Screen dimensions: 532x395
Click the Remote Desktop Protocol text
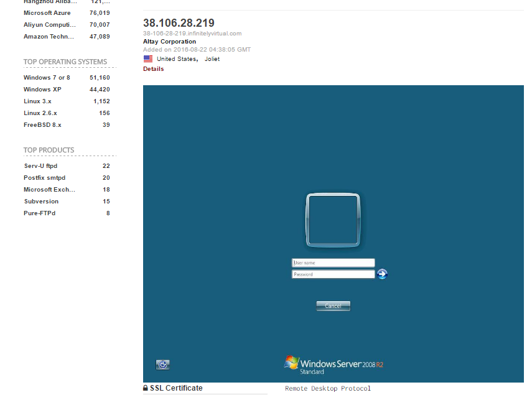point(328,389)
